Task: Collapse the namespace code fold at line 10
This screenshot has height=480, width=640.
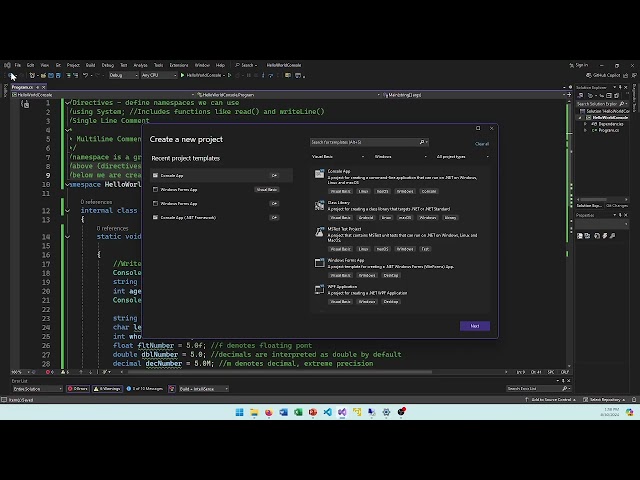Action: coord(67,184)
